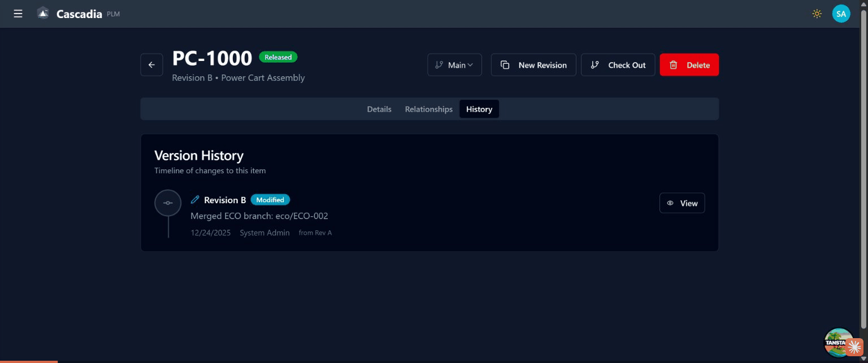The image size is (868, 363).
Task: Toggle light theme with sun icon
Action: [817, 14]
